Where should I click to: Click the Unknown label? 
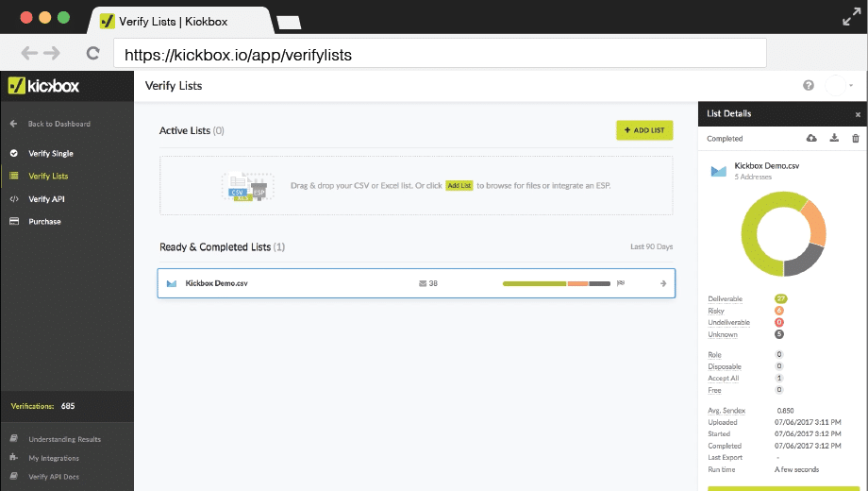(723, 334)
